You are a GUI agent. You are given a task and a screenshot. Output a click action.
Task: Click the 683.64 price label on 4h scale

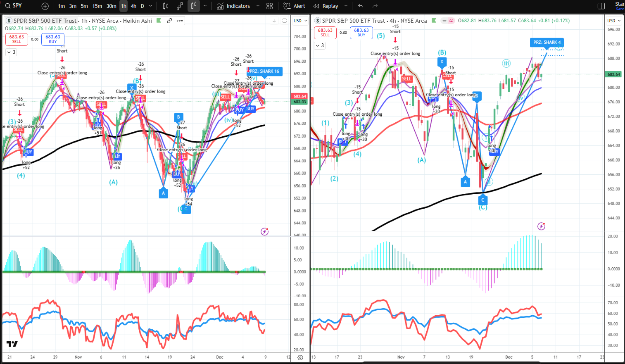[613, 74]
